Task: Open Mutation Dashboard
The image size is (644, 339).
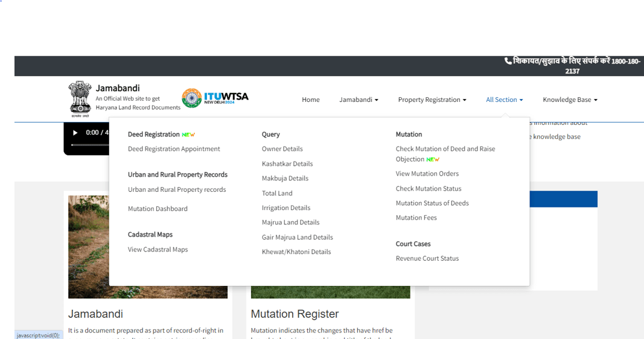Action: pos(158,209)
